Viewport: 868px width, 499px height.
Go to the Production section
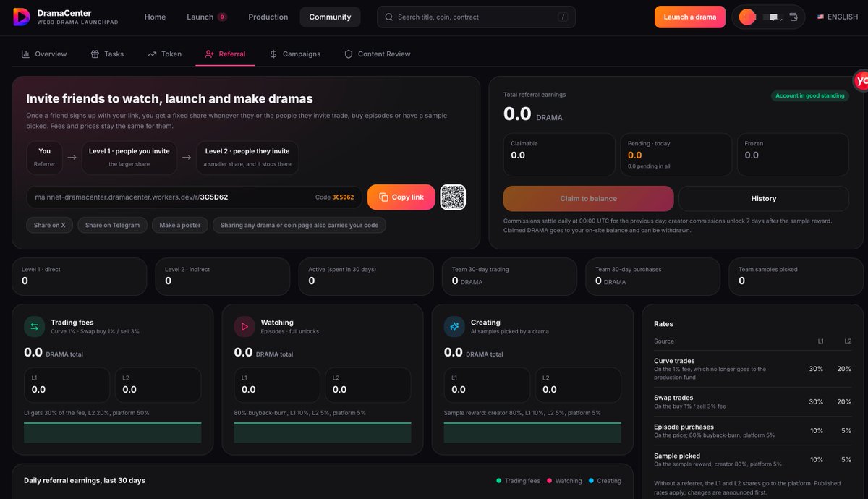(x=268, y=17)
